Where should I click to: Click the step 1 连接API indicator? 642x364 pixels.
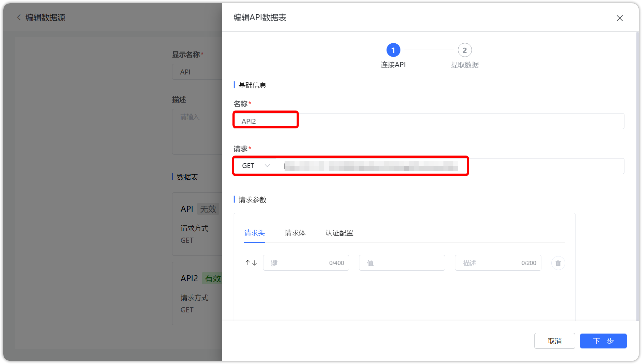point(393,50)
